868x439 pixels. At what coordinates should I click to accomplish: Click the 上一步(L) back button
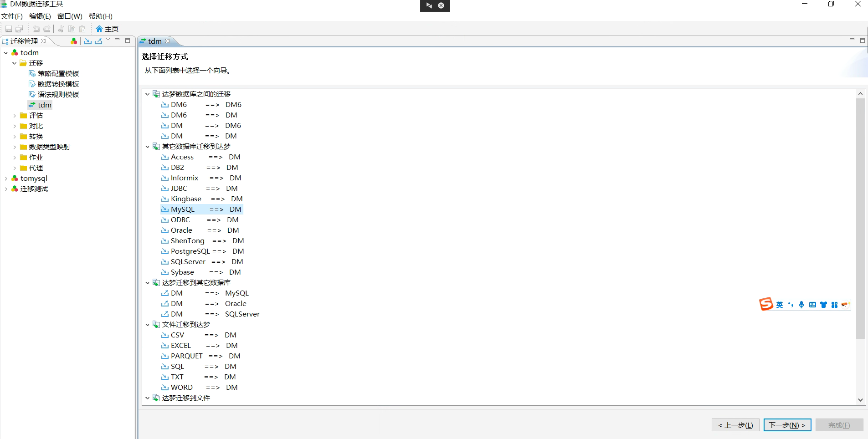tap(735, 425)
